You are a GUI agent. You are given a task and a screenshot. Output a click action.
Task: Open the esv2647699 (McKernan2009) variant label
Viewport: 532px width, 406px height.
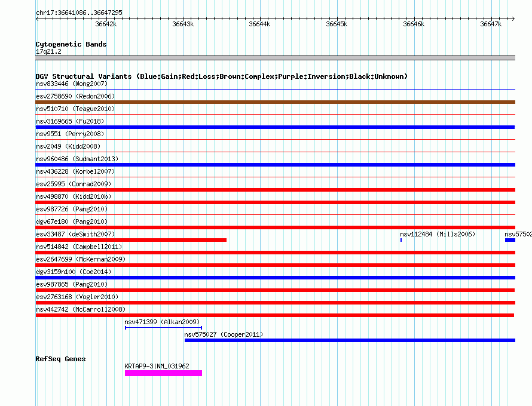[x=81, y=259]
